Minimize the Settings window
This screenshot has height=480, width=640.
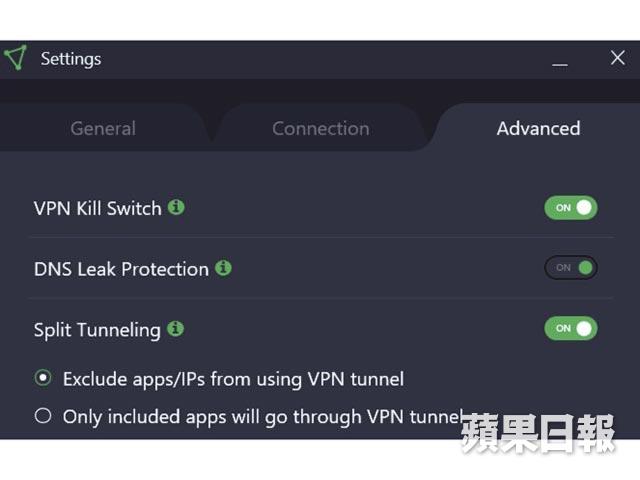(560, 64)
